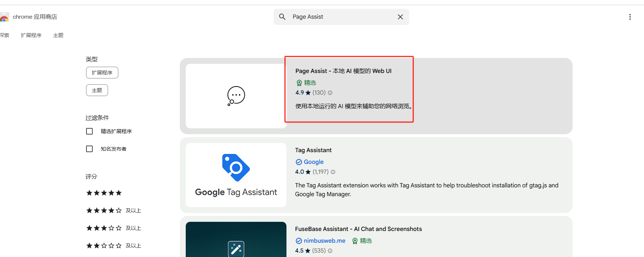This screenshot has width=644, height=257.
Task: Enable the 精选扩展程序 checkbox
Action: (x=89, y=131)
